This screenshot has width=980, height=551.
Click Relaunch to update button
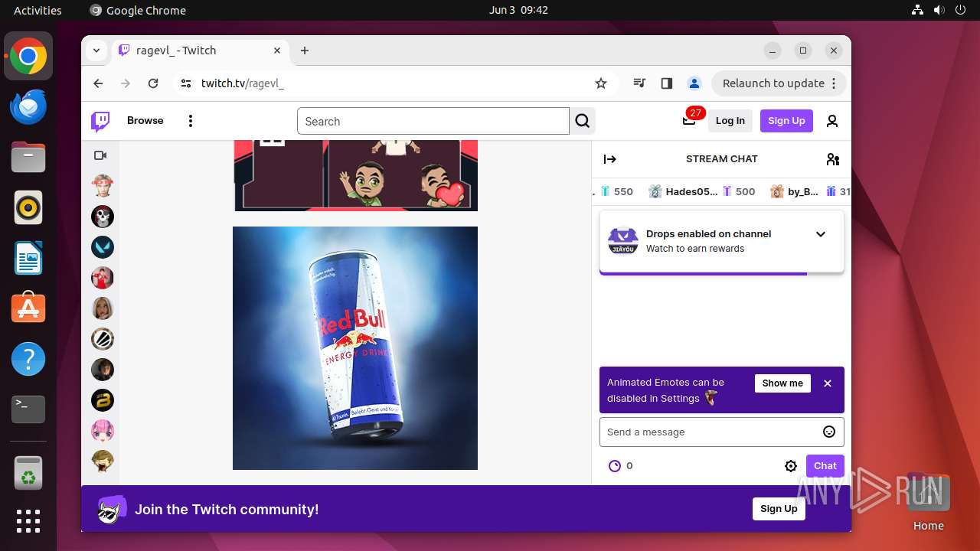click(x=779, y=83)
